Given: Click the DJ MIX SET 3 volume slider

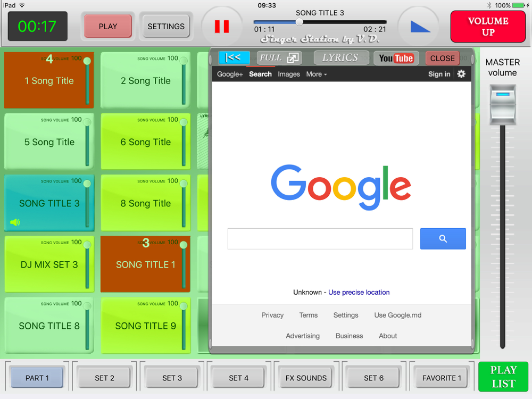Looking at the screenshot, I should [x=87, y=265].
